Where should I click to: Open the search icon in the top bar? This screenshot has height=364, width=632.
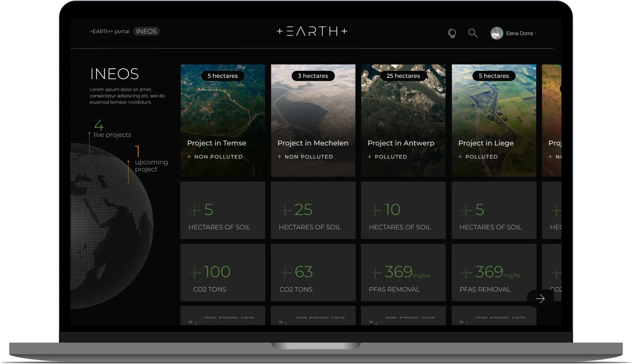coord(473,33)
